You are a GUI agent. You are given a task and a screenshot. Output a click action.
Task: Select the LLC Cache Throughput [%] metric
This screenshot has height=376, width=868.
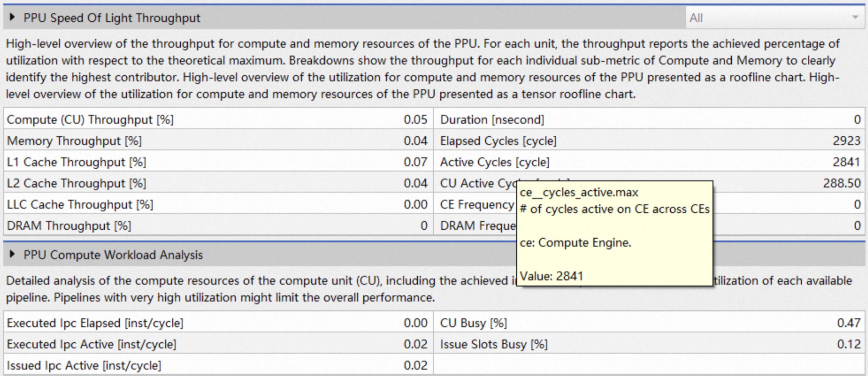pos(80,205)
